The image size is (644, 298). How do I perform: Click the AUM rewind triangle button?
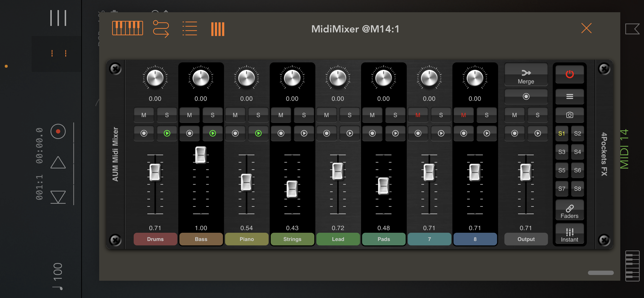(58, 197)
